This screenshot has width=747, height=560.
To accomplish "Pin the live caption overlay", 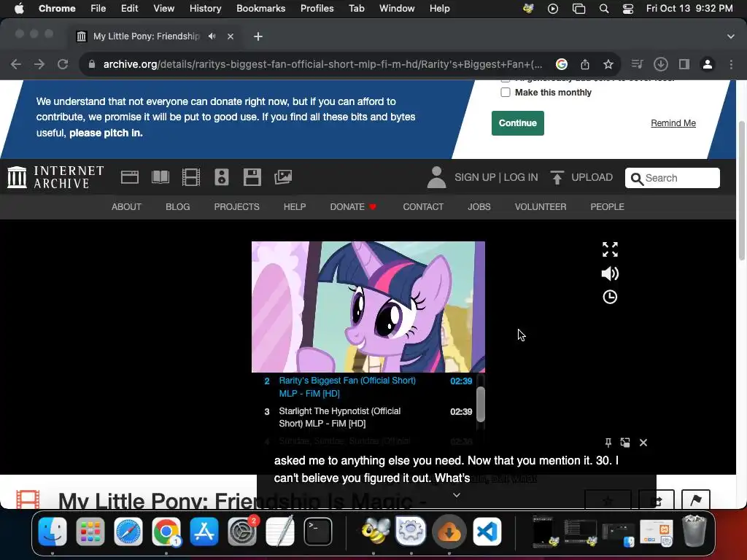I will (x=608, y=443).
